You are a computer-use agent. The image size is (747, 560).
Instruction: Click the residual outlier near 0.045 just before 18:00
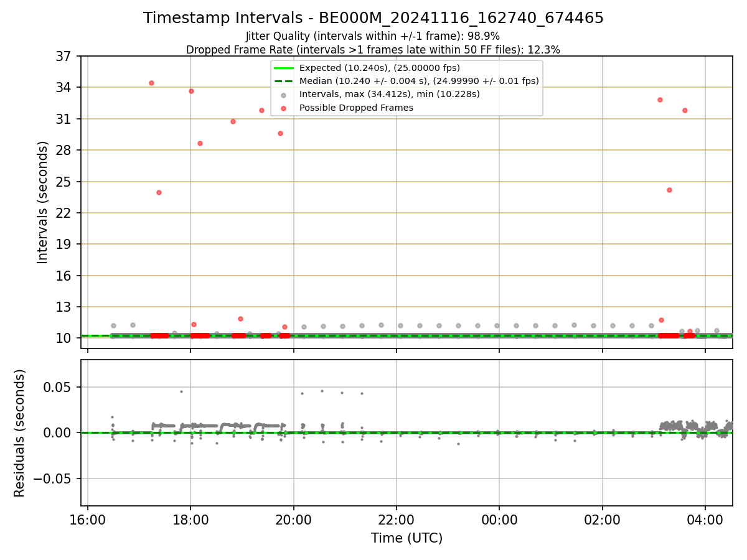pyautogui.click(x=181, y=391)
